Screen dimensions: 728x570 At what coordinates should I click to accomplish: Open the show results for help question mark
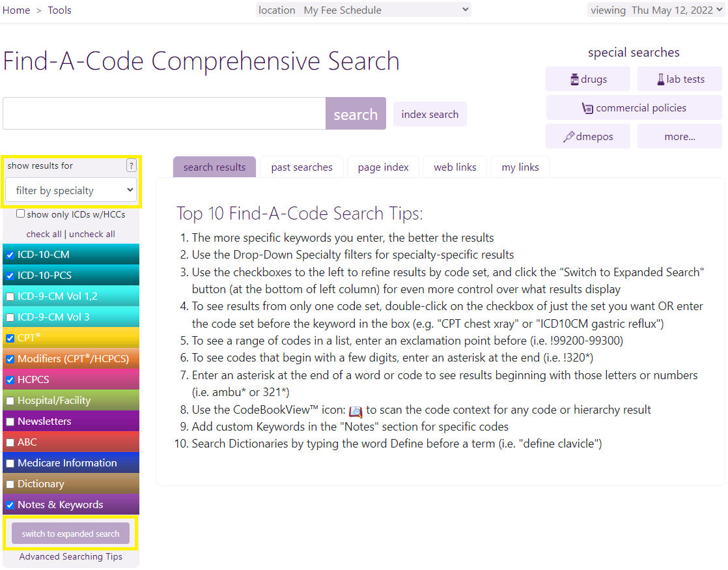click(132, 165)
